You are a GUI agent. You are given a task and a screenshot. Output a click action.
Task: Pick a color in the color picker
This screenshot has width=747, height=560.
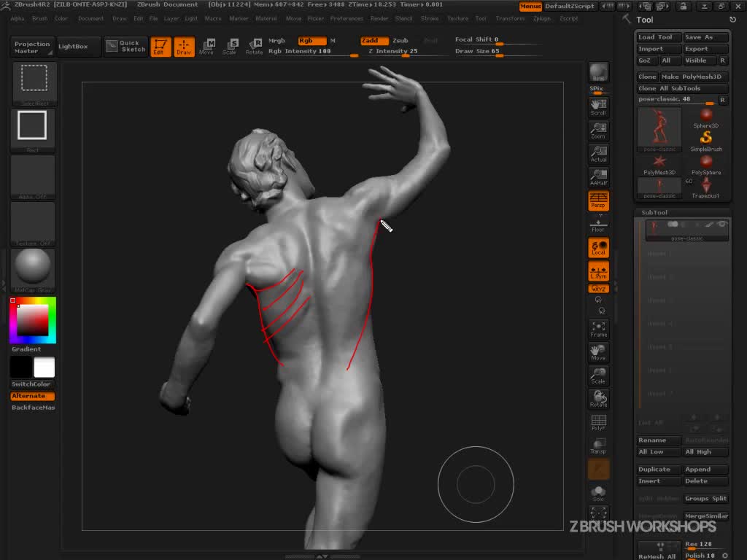pos(32,319)
